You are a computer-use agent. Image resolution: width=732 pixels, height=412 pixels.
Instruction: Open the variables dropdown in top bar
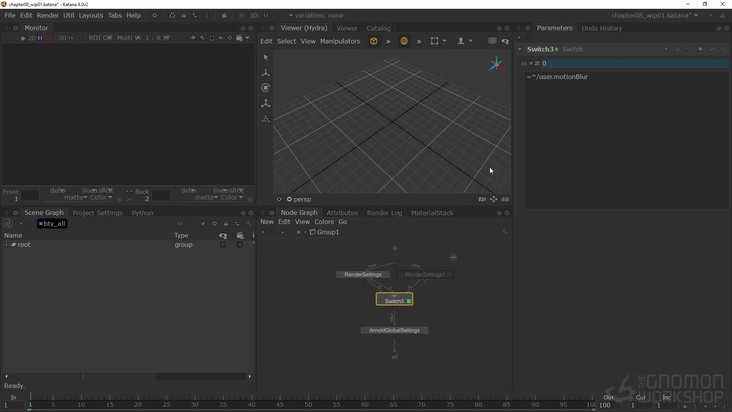click(x=317, y=16)
